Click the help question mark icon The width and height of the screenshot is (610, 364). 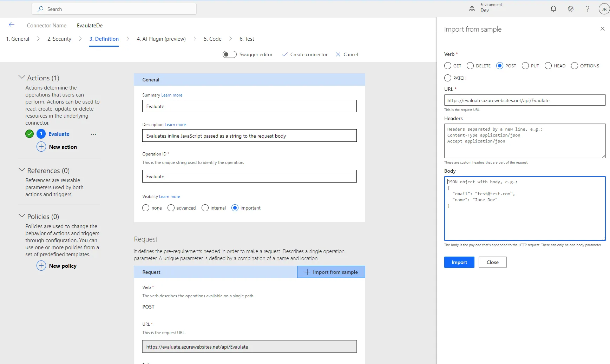tap(587, 9)
